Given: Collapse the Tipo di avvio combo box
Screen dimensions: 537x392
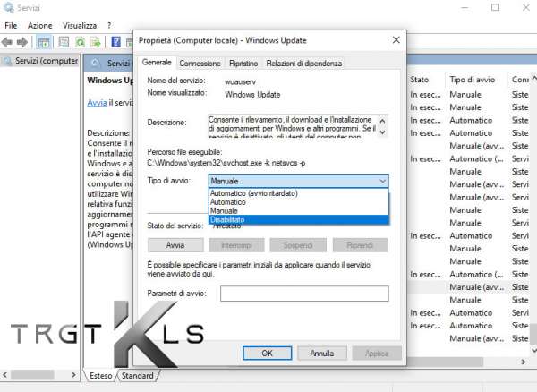Looking at the screenshot, I should tap(381, 181).
